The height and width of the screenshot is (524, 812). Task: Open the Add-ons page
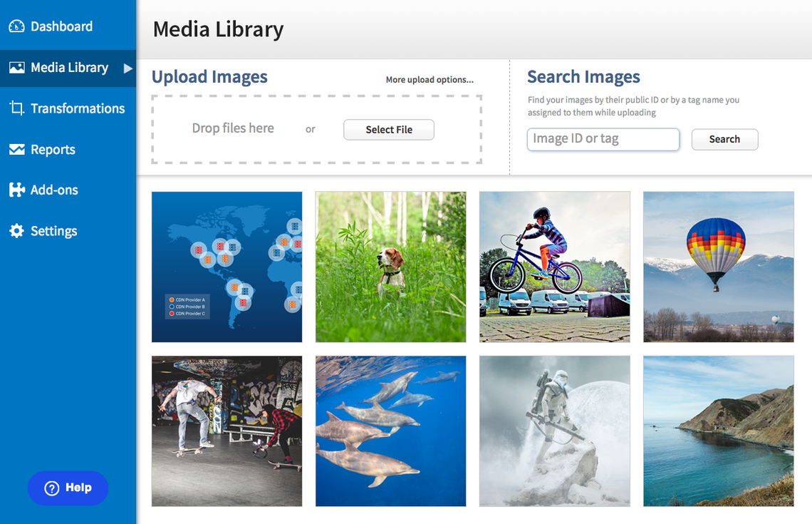54,190
